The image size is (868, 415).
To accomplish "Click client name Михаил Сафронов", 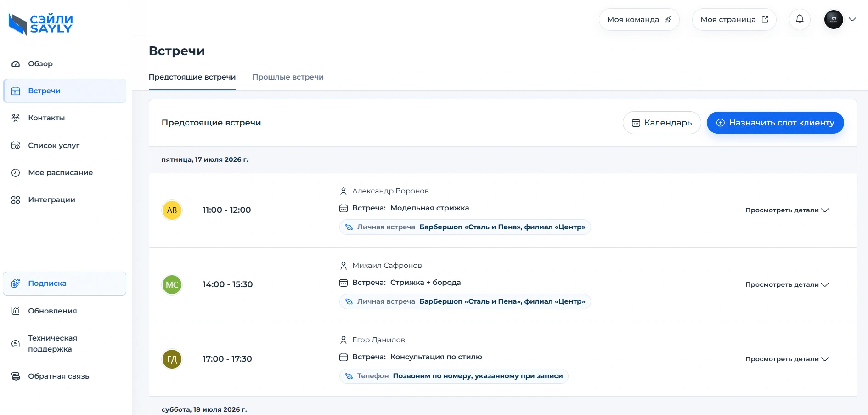I will point(387,266).
